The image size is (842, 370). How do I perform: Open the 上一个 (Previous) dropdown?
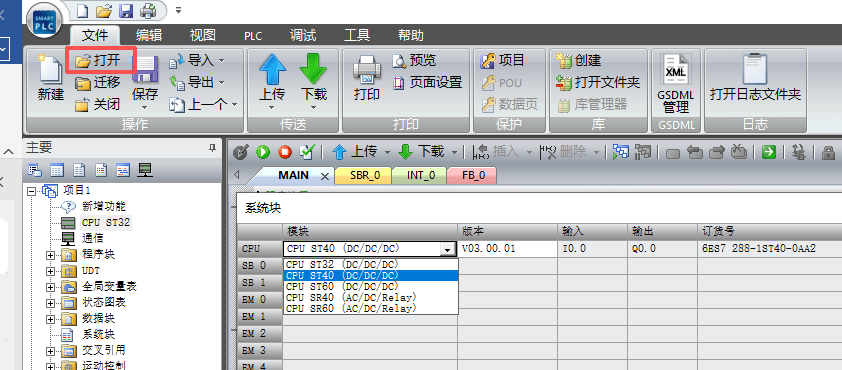click(x=234, y=105)
